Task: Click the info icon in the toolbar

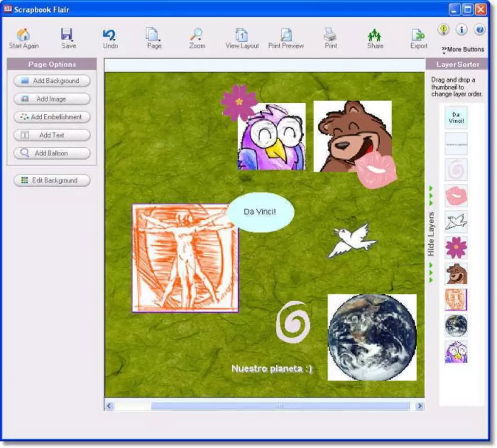Action: tap(461, 29)
